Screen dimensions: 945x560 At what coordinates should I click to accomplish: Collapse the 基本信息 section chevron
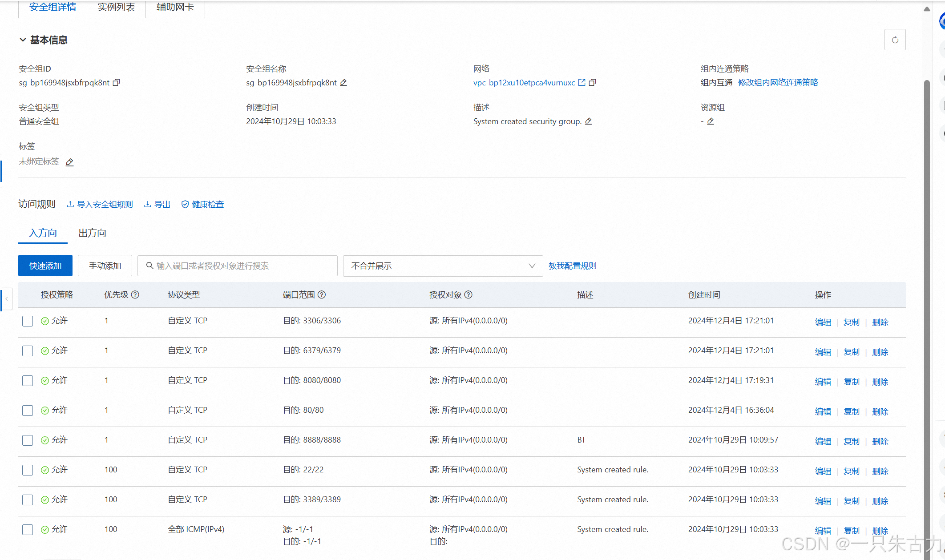tap(23, 40)
